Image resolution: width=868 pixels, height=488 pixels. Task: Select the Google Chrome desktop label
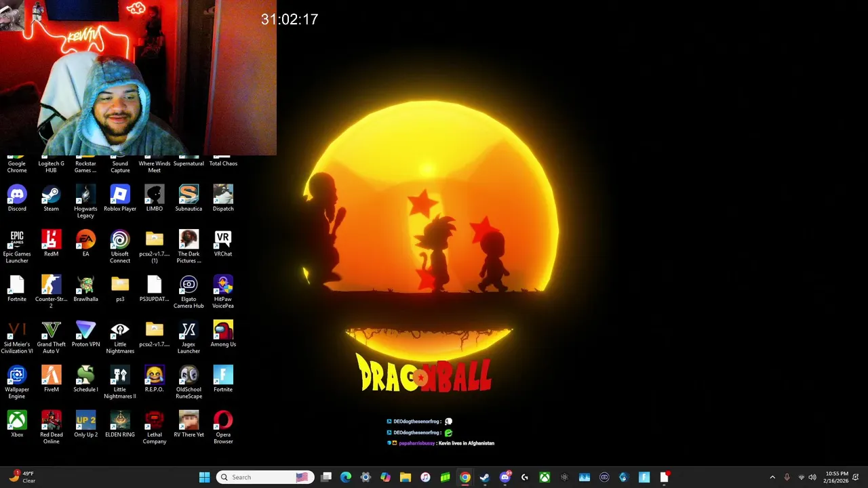coord(17,167)
